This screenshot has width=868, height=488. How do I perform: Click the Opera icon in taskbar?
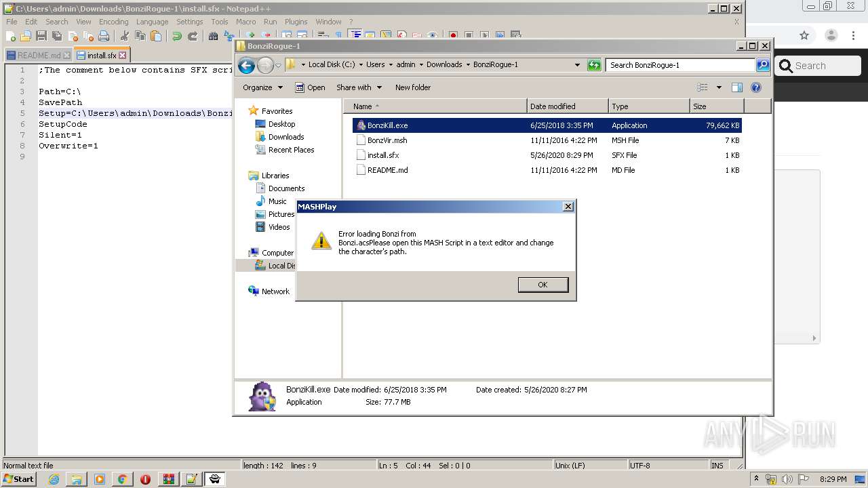[145, 479]
